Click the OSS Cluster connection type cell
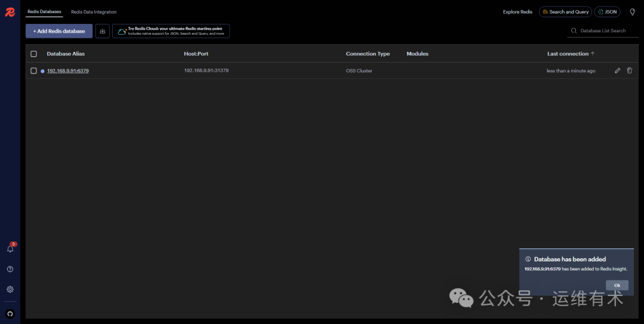The width and height of the screenshot is (644, 324). pos(359,71)
